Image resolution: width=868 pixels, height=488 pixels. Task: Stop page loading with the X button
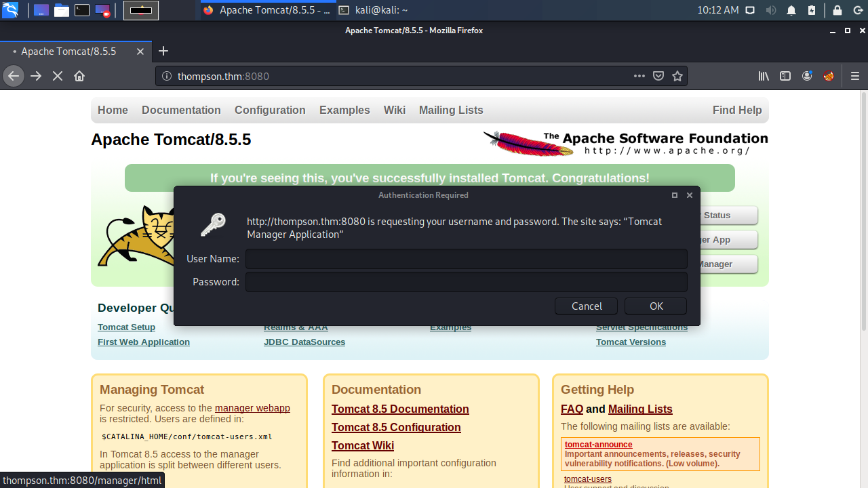58,76
